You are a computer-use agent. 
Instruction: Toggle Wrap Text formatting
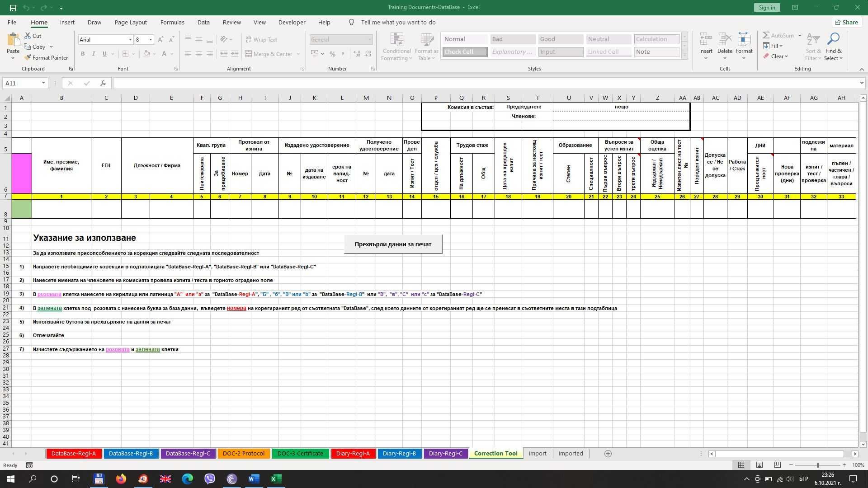(x=262, y=39)
